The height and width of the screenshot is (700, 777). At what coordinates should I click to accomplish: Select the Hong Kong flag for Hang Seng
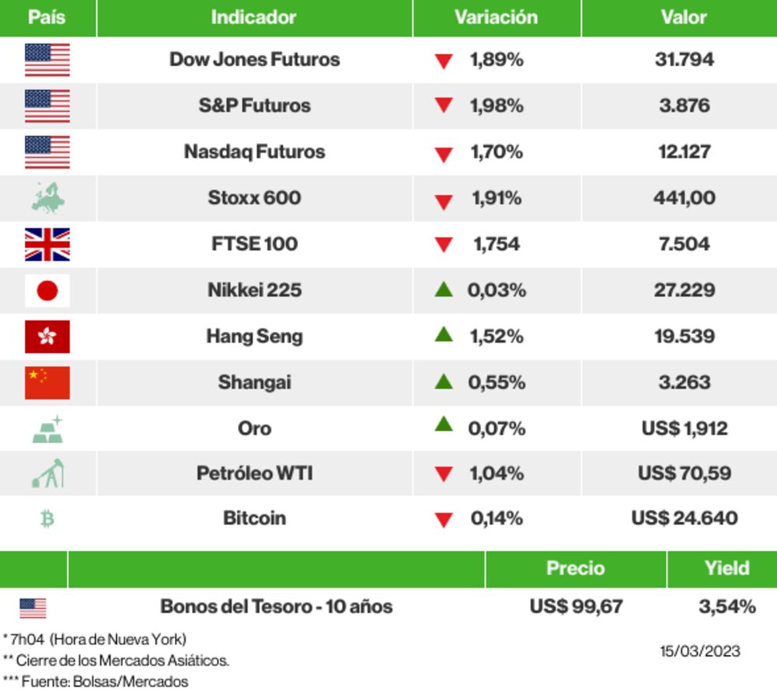click(47, 336)
